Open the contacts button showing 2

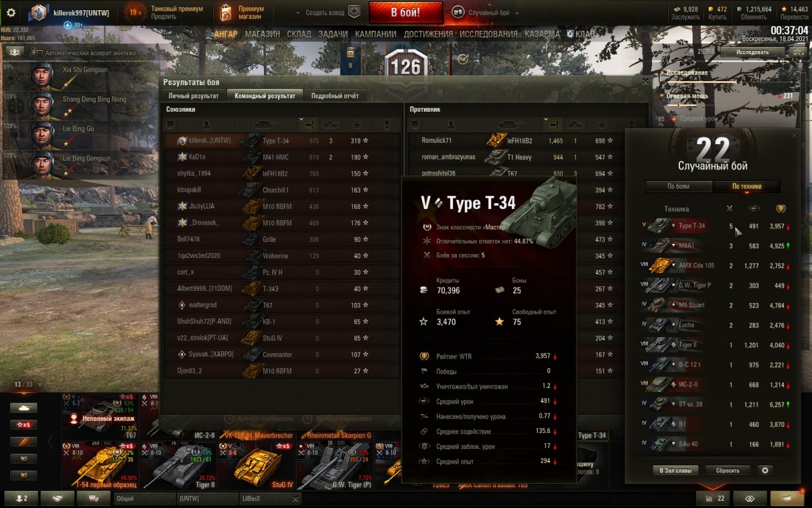point(21,498)
